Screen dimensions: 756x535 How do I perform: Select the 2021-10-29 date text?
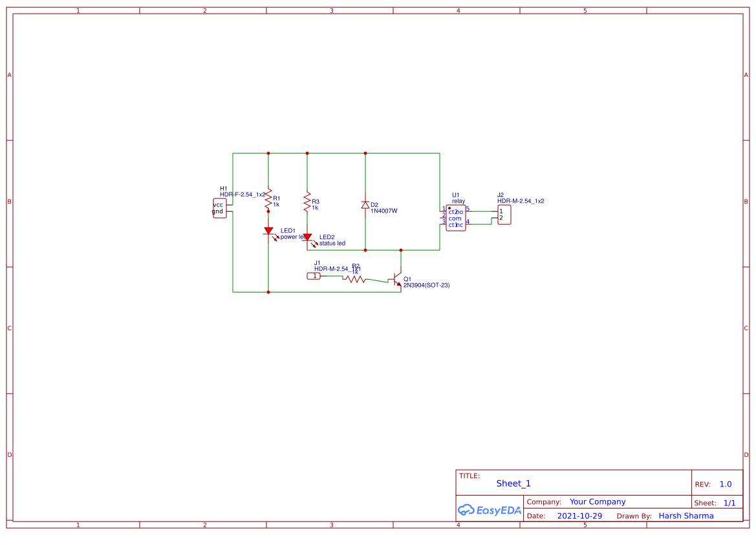(579, 516)
